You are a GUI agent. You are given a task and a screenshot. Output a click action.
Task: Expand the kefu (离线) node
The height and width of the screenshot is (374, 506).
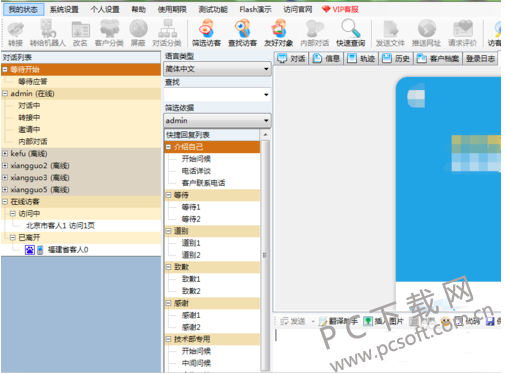(x=5, y=154)
